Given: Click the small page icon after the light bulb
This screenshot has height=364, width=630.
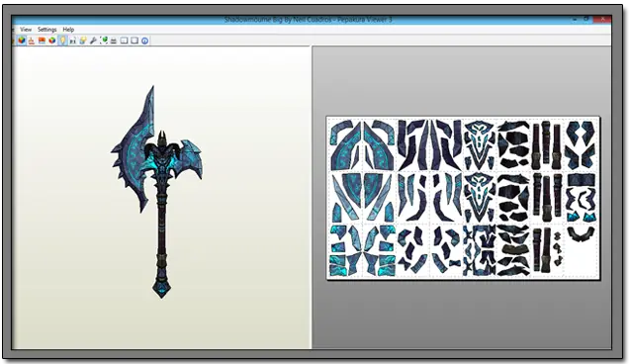Looking at the screenshot, I should click(x=73, y=41).
